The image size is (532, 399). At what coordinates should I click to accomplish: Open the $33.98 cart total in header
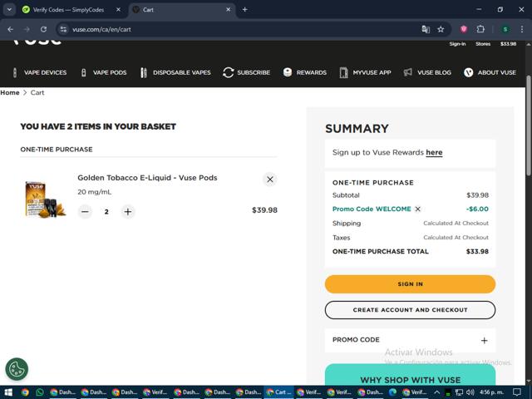(508, 44)
